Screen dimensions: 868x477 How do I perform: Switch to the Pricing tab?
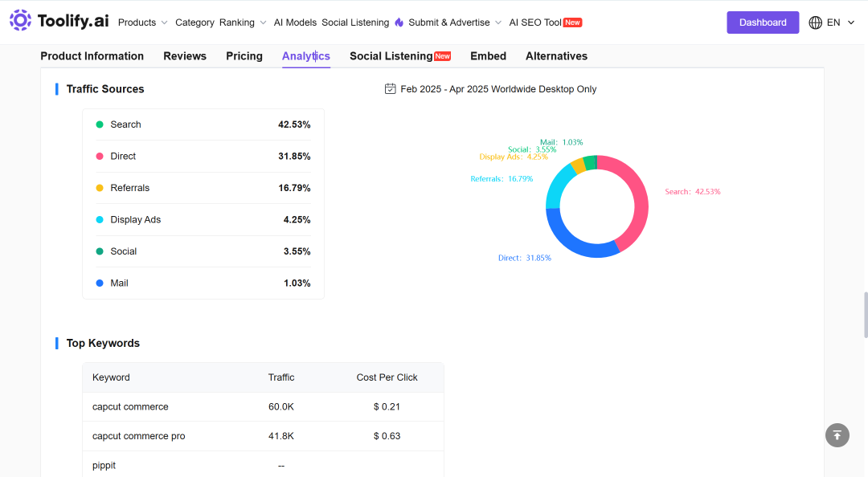pyautogui.click(x=244, y=56)
